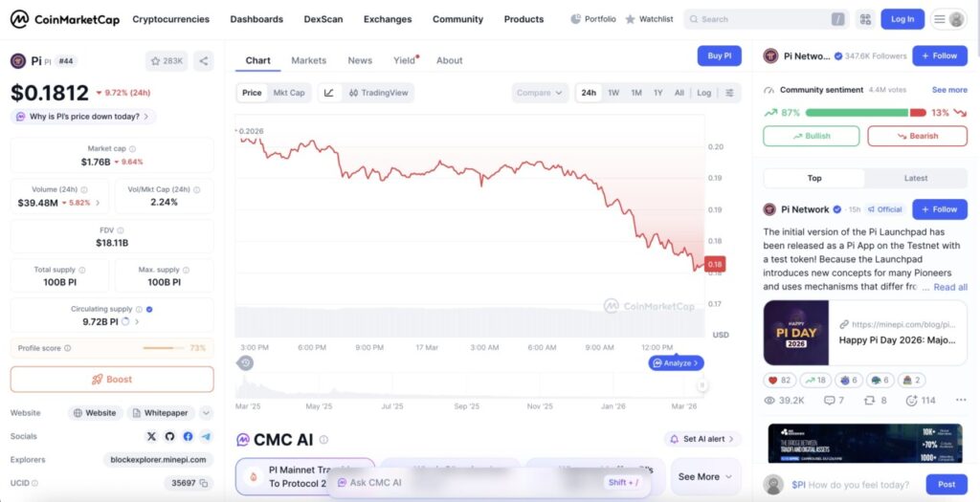Open the chart settings sliders icon

[729, 93]
